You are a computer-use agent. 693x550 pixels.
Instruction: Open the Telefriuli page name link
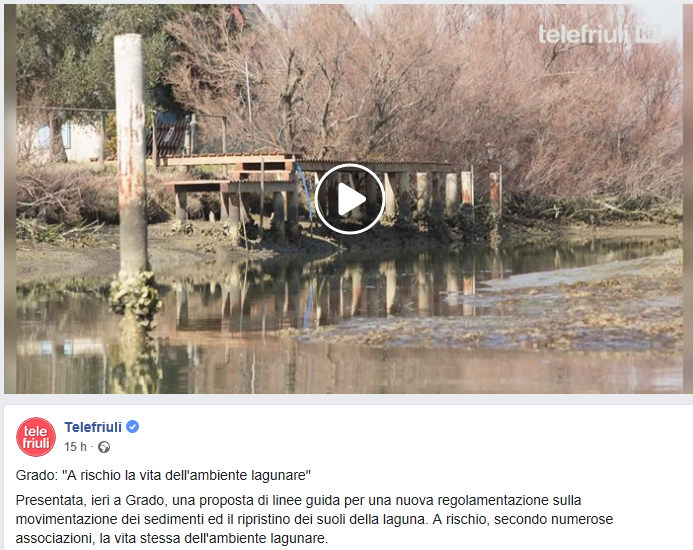click(93, 427)
